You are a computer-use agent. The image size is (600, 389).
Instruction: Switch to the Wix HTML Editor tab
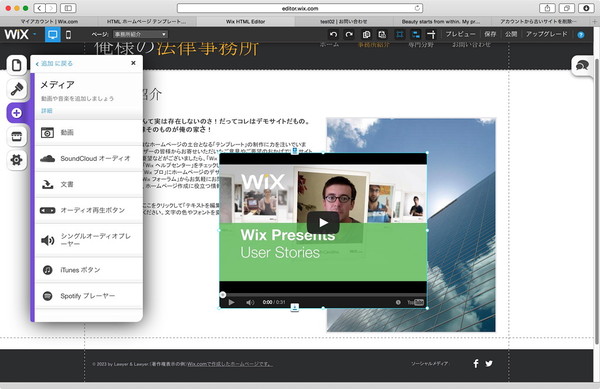click(x=245, y=21)
